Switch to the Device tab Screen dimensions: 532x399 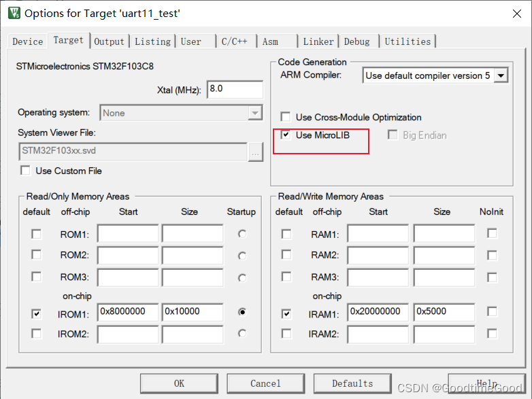pos(28,41)
